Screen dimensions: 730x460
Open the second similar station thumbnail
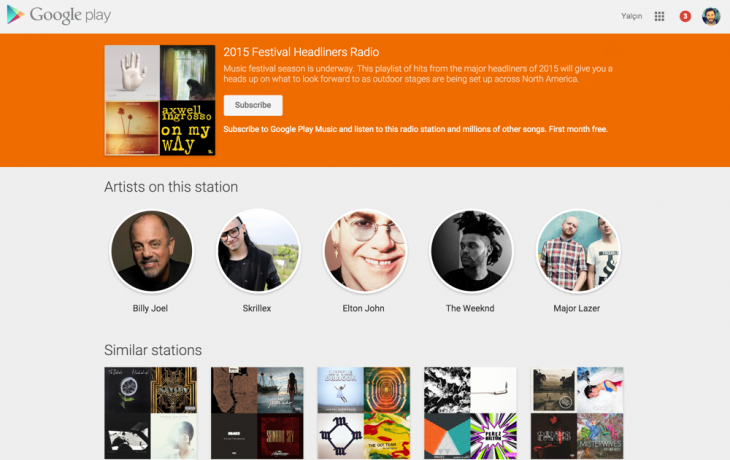[x=257, y=413]
